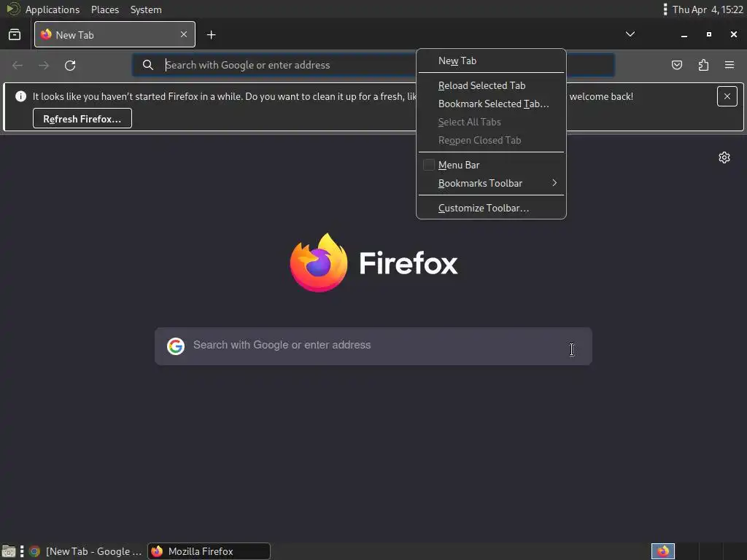Focus the page's Google search box
This screenshot has width=747, height=560.
pos(373,346)
